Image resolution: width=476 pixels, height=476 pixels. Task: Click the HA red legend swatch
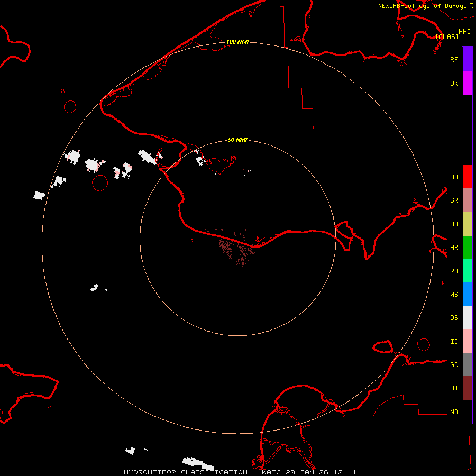point(467,177)
